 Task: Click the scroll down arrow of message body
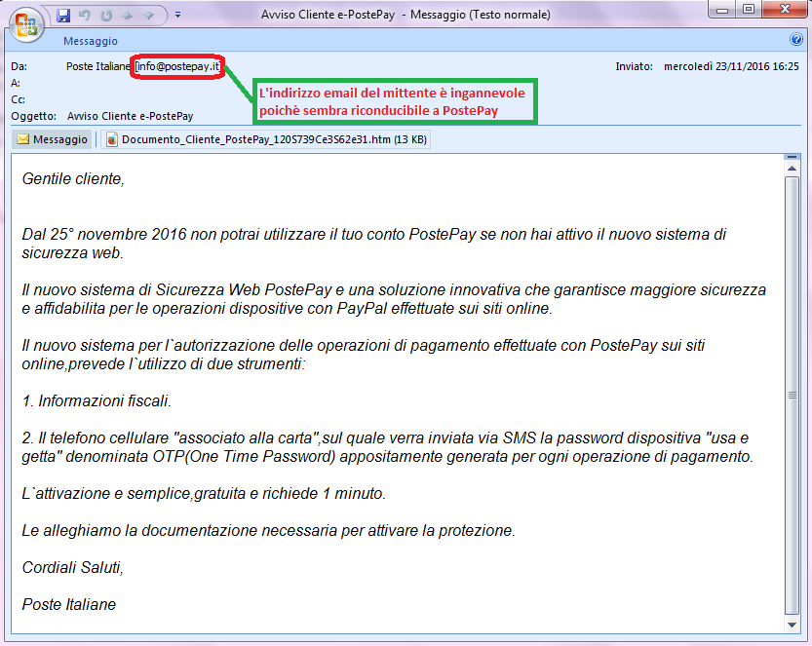pos(792,625)
